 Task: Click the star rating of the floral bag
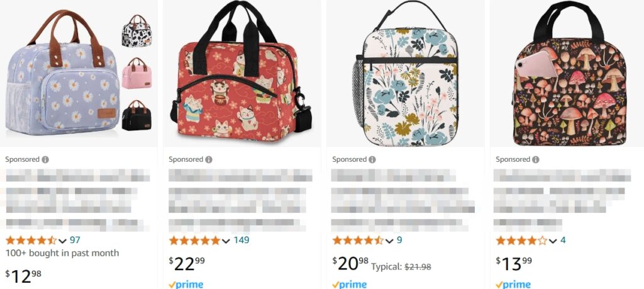click(x=358, y=241)
